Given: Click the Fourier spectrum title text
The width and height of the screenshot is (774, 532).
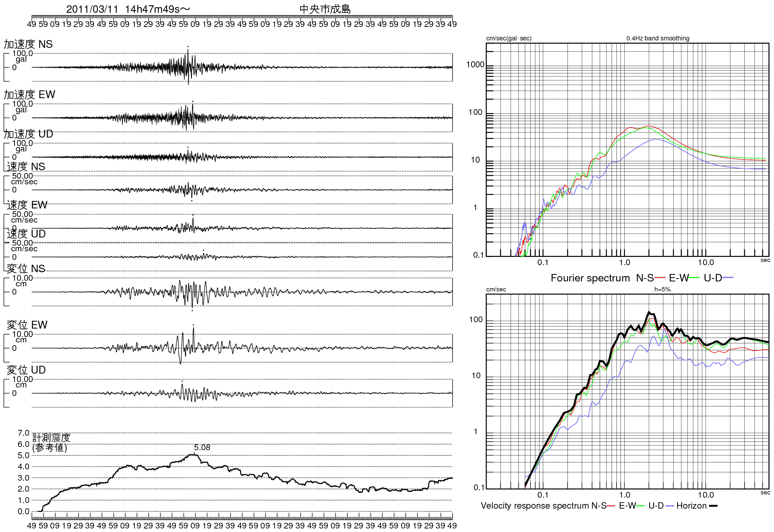Looking at the screenshot, I should tap(590, 278).
